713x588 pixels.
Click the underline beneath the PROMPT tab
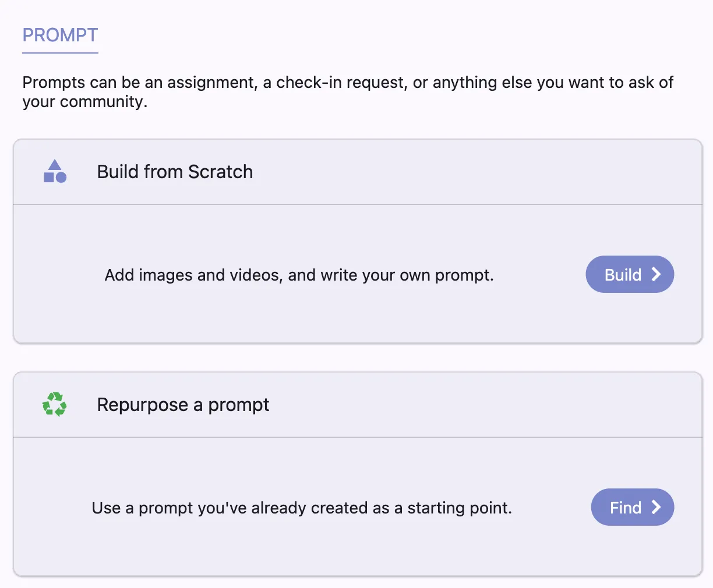(60, 53)
